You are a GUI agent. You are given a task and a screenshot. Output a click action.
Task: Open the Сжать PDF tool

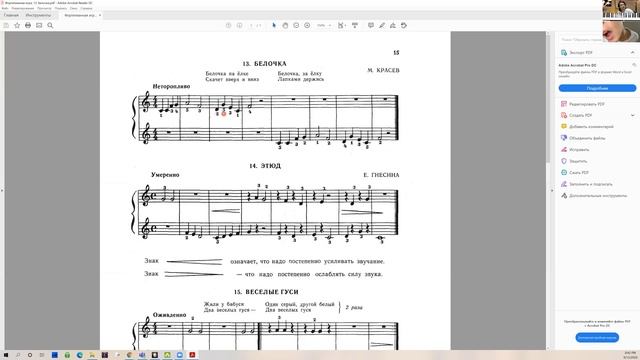click(575, 173)
